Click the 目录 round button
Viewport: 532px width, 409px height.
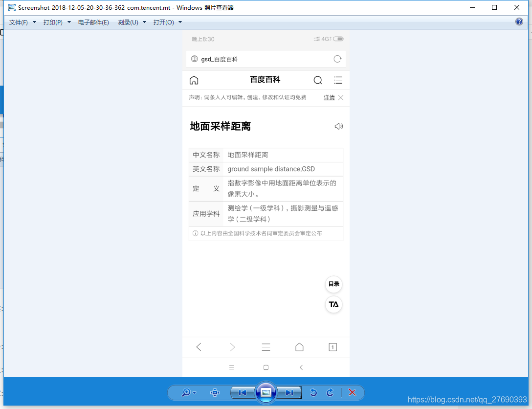click(333, 284)
